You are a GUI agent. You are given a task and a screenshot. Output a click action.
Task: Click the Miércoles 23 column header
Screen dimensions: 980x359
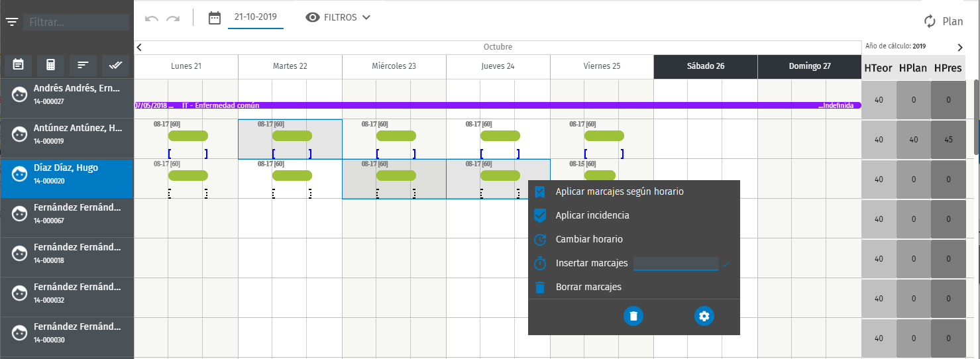coord(394,66)
